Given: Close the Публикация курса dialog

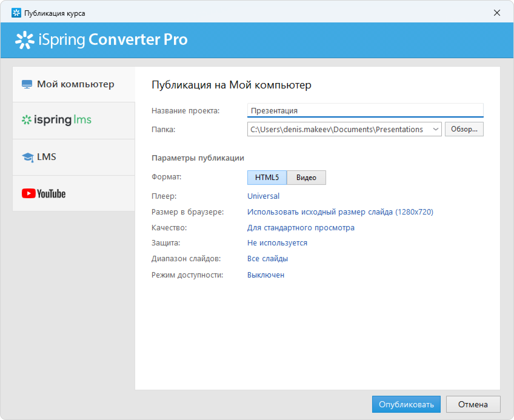Looking at the screenshot, I should click(497, 13).
